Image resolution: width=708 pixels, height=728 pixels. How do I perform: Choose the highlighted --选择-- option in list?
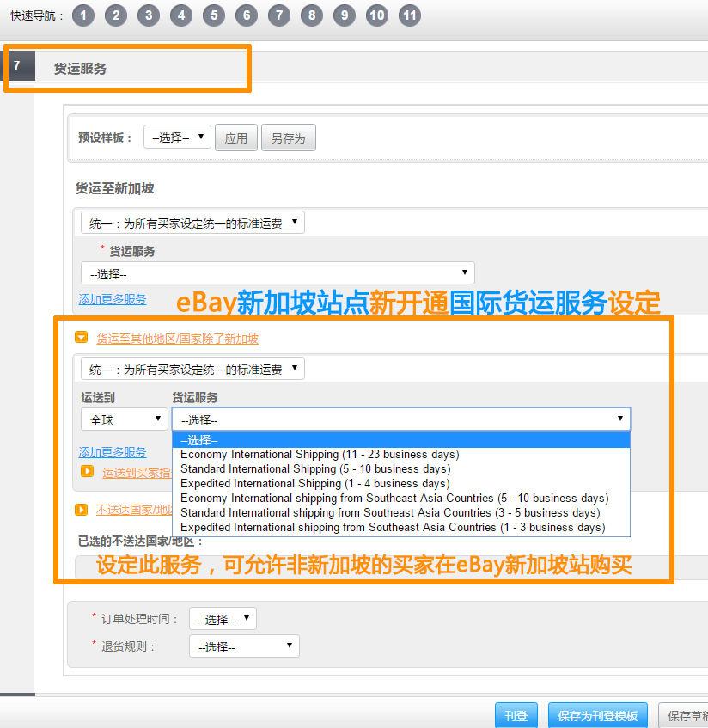pos(401,440)
